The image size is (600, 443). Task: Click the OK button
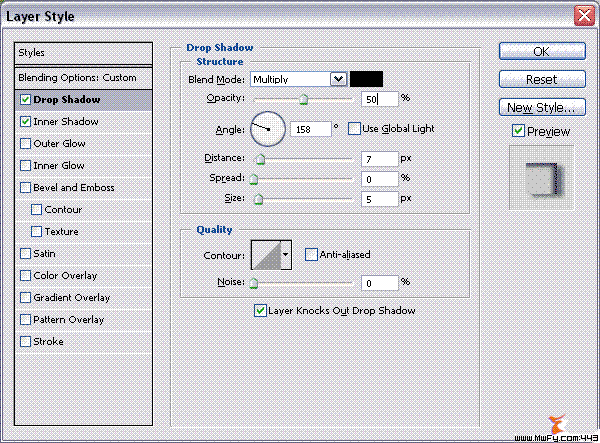542,51
